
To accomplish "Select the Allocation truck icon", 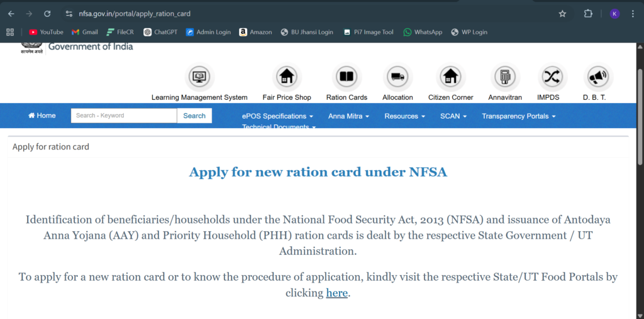I will point(397,77).
